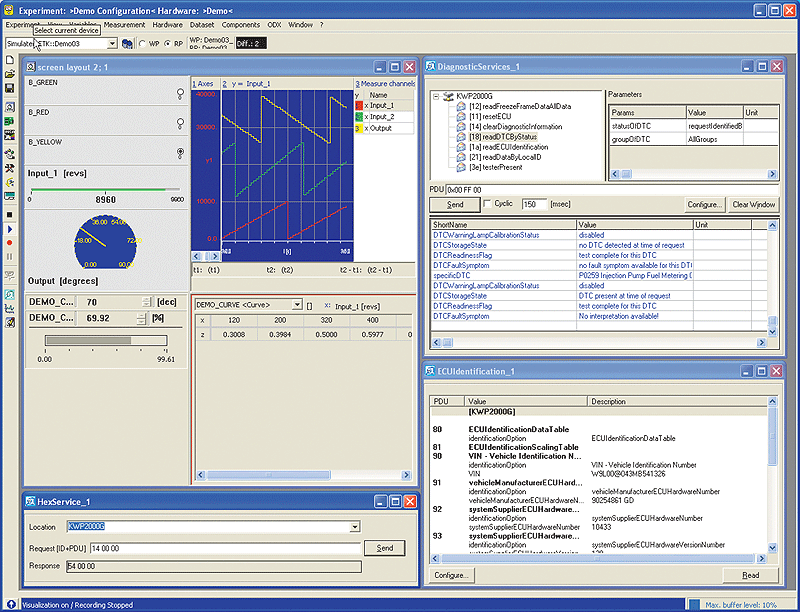800x612 pixels.
Task: Select the WP working page radio button
Action: [142, 44]
